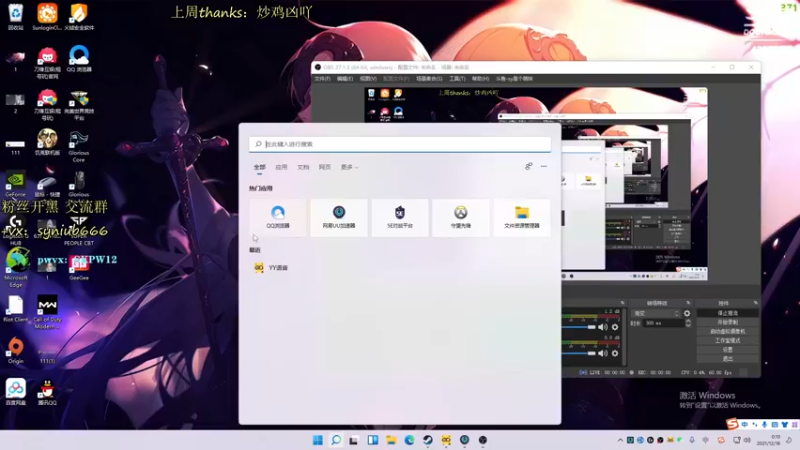800x450 pixels.
Task: Launch 守望先锋 from the search panel
Action: tap(461, 218)
